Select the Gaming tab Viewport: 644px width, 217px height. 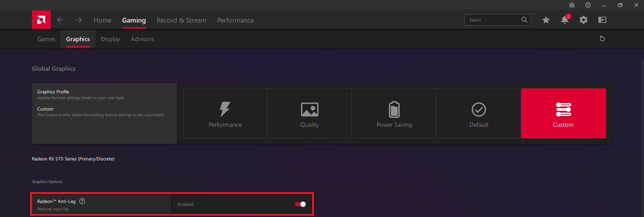(x=134, y=20)
